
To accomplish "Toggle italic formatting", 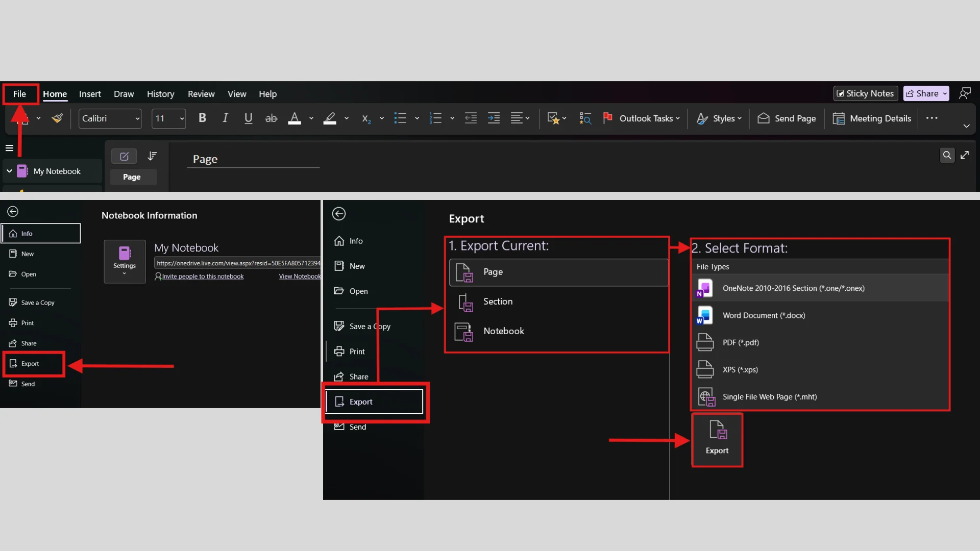I will click(x=225, y=118).
